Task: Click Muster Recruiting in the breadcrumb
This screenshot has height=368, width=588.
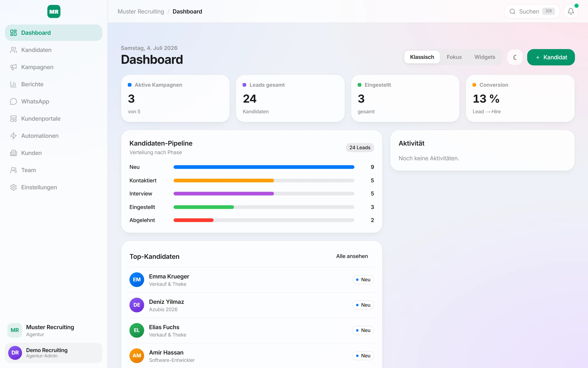Action: [141, 11]
